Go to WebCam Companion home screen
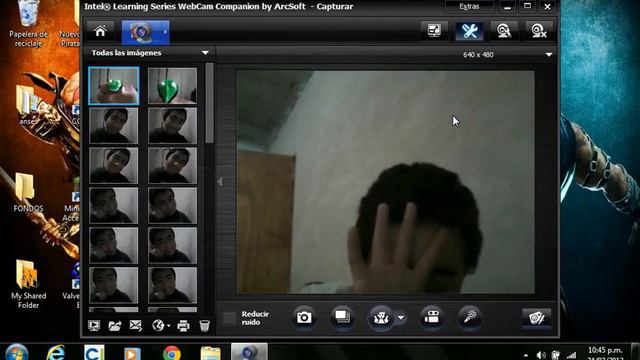Screen dimensions: 640x360 click(100, 31)
